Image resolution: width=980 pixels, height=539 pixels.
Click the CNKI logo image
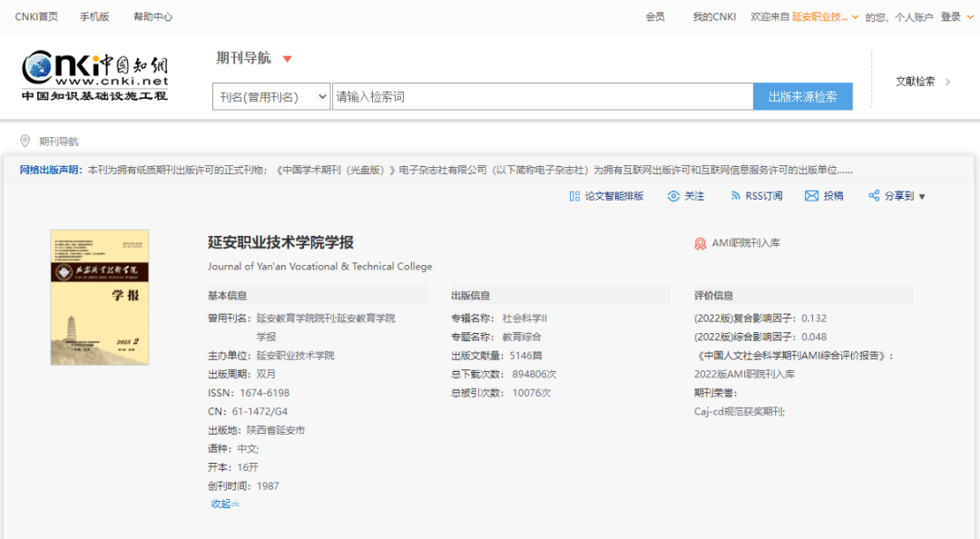(95, 75)
